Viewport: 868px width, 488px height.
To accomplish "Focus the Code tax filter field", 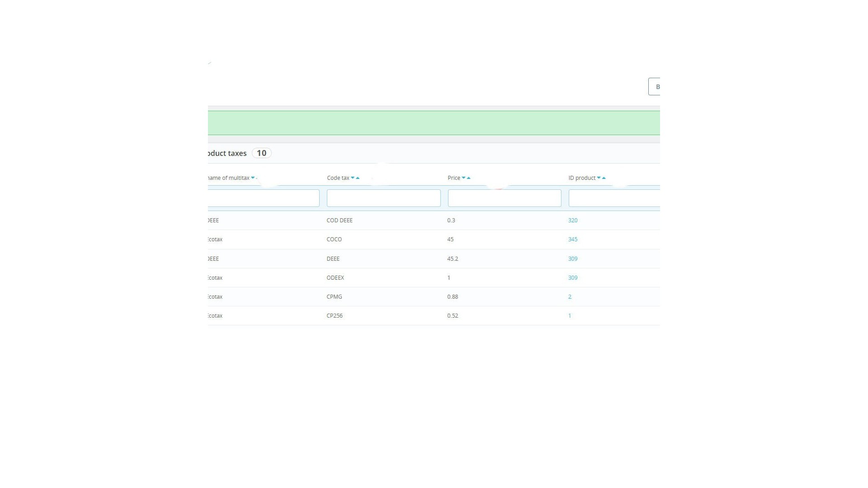I will click(x=383, y=198).
